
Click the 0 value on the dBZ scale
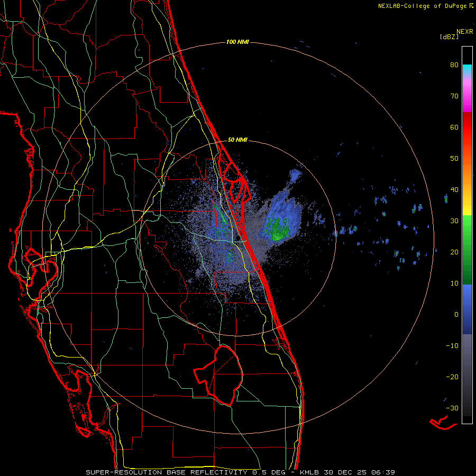pos(456,315)
